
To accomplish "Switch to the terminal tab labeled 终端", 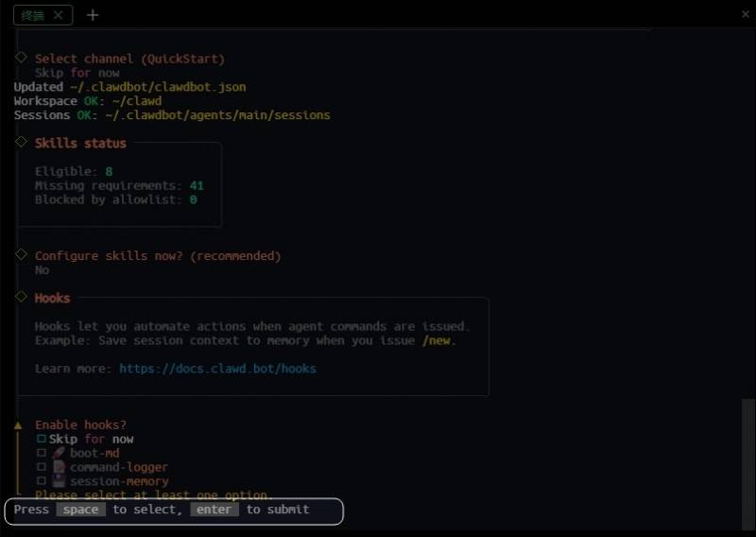I will point(33,15).
